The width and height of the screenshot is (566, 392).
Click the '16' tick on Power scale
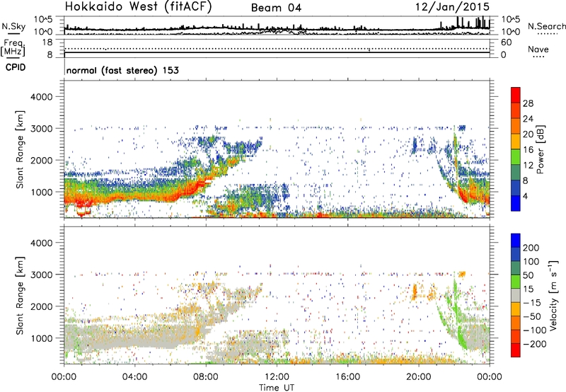(528, 150)
